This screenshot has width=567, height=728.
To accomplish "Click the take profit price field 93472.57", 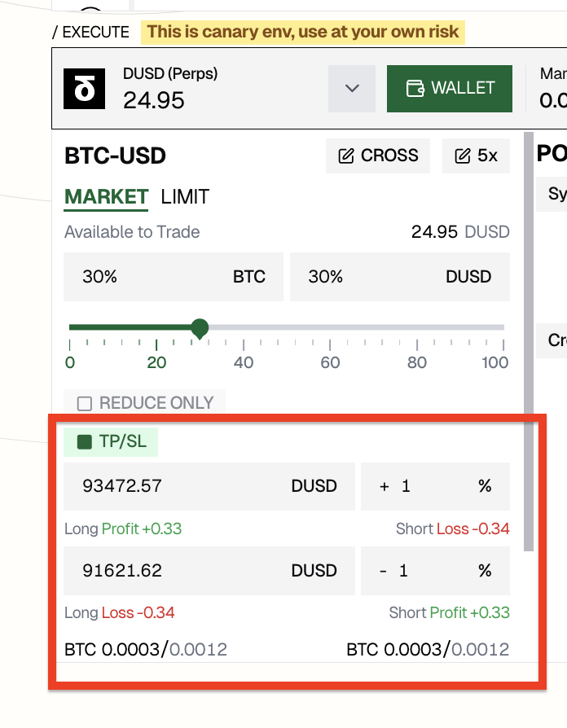I will click(x=209, y=486).
